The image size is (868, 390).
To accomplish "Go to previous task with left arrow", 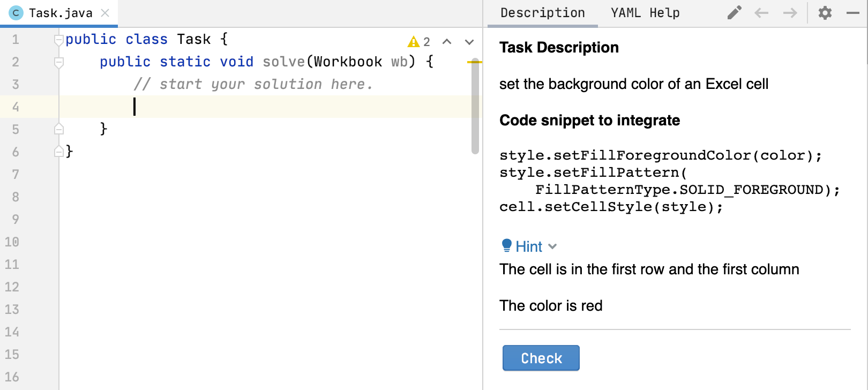I will click(761, 13).
